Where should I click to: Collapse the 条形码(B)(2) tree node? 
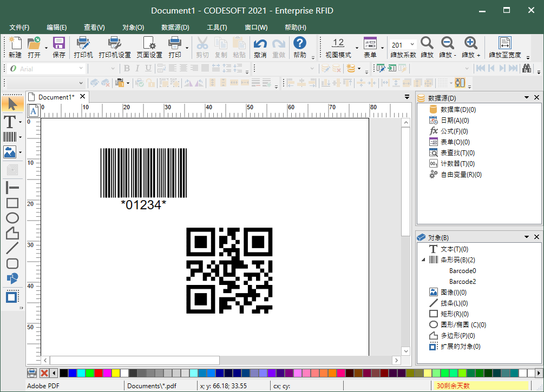tap(423, 260)
